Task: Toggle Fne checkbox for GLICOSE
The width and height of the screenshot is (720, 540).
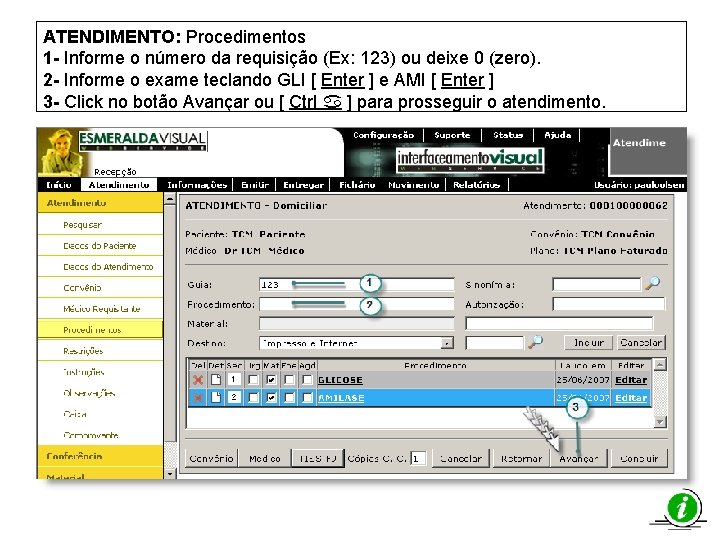Action: 289,380
